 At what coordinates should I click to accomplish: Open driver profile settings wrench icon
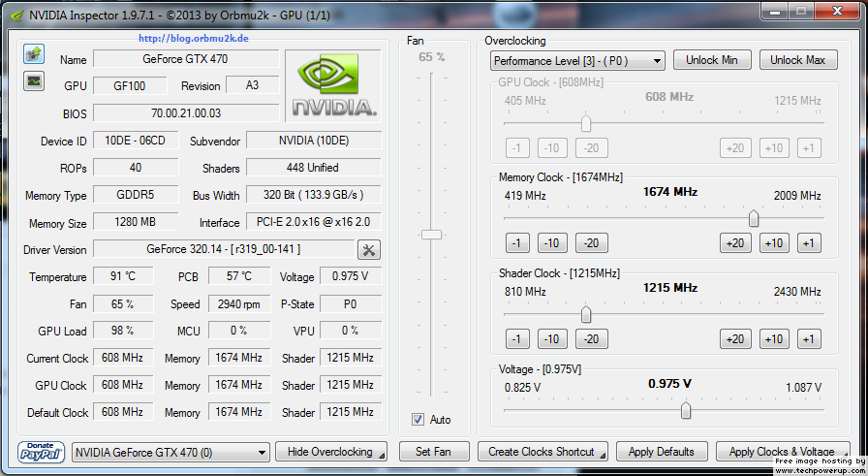[x=369, y=250]
